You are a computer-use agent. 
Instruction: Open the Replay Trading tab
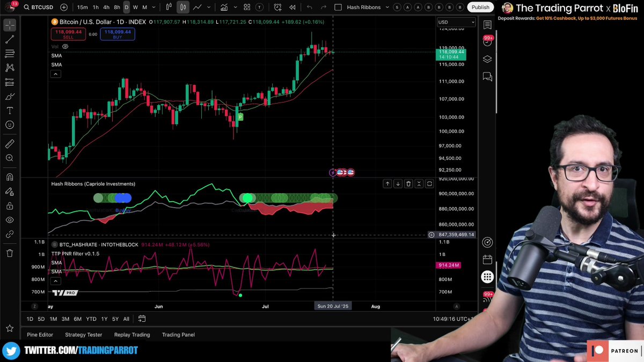coord(132,335)
